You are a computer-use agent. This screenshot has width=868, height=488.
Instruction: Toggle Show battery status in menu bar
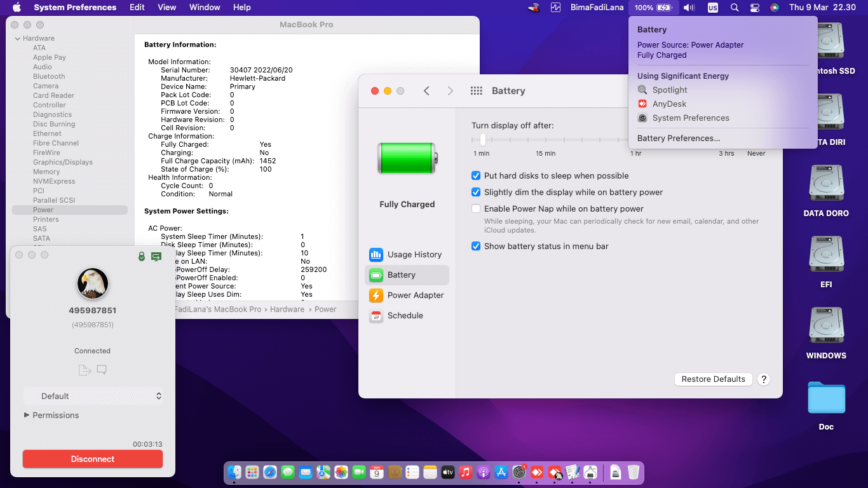pyautogui.click(x=476, y=247)
